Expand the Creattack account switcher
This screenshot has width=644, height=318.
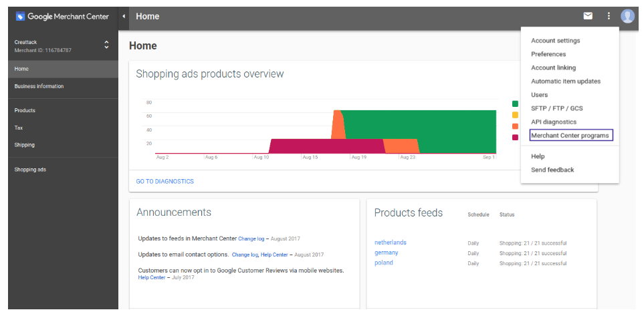click(106, 45)
